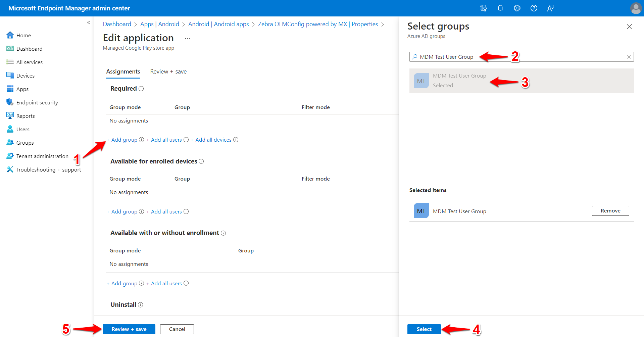Switch to the Assignments tab

tap(123, 71)
